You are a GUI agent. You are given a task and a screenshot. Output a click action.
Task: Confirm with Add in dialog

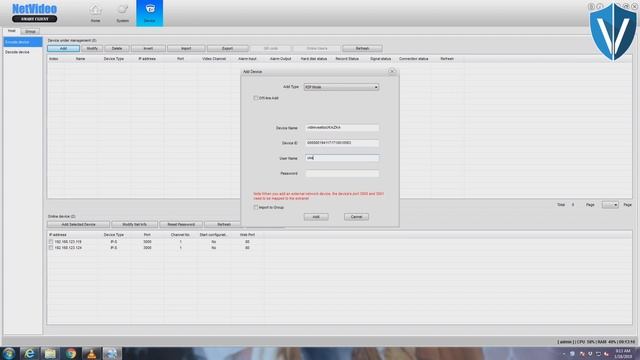point(316,217)
